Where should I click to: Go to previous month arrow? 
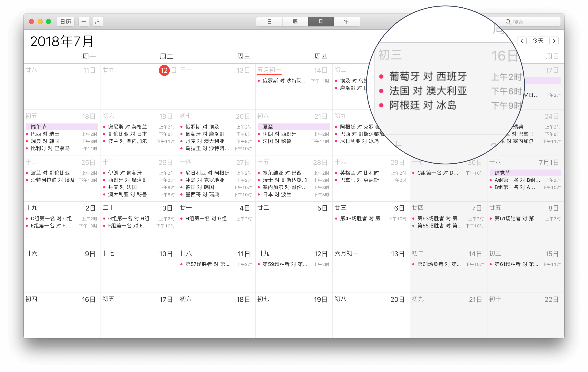(x=522, y=41)
